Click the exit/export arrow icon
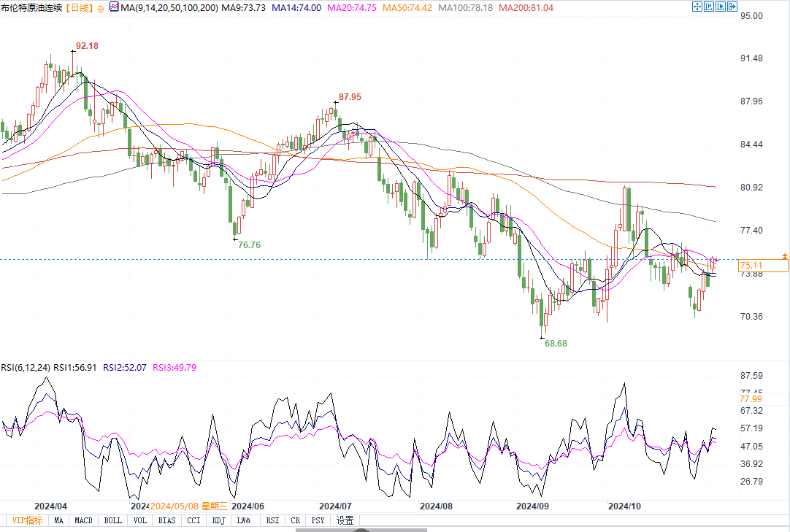Viewport: 790px width, 532px height. (734, 7)
